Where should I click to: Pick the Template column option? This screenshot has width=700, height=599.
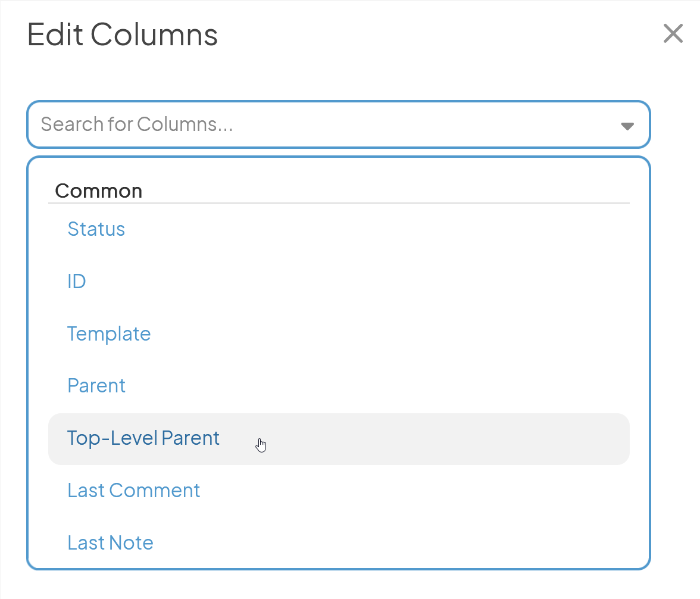pyautogui.click(x=338, y=333)
